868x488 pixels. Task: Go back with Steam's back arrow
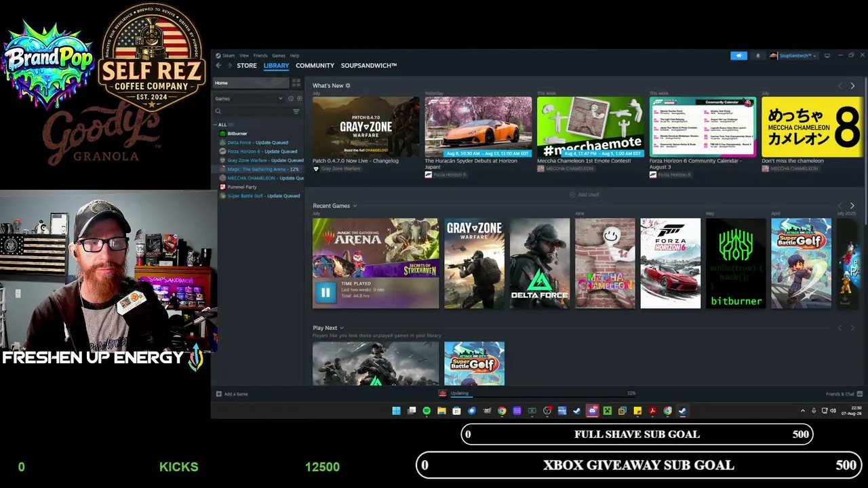[x=218, y=66]
